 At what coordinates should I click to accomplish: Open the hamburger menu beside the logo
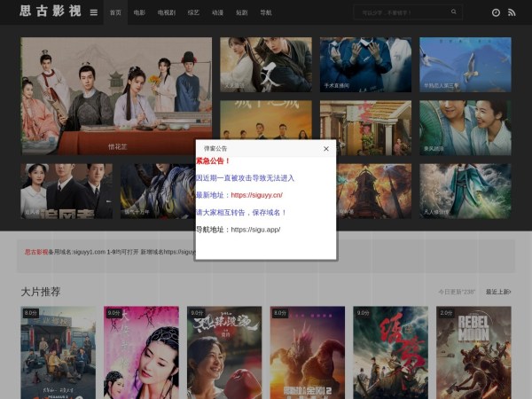tap(94, 12)
